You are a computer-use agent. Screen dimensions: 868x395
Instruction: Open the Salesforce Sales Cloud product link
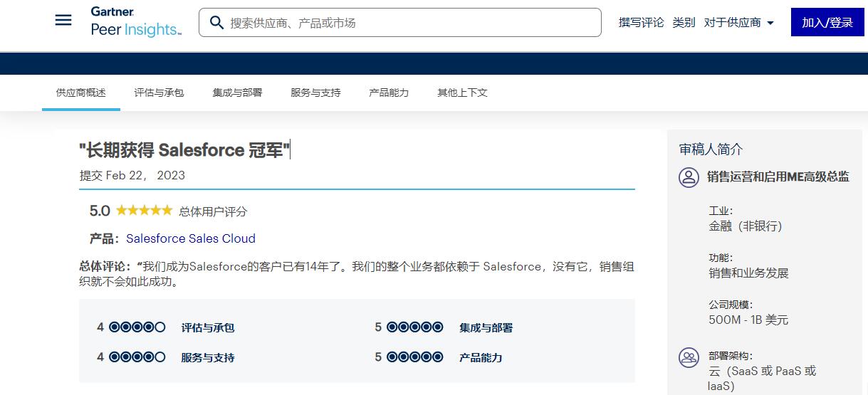191,238
